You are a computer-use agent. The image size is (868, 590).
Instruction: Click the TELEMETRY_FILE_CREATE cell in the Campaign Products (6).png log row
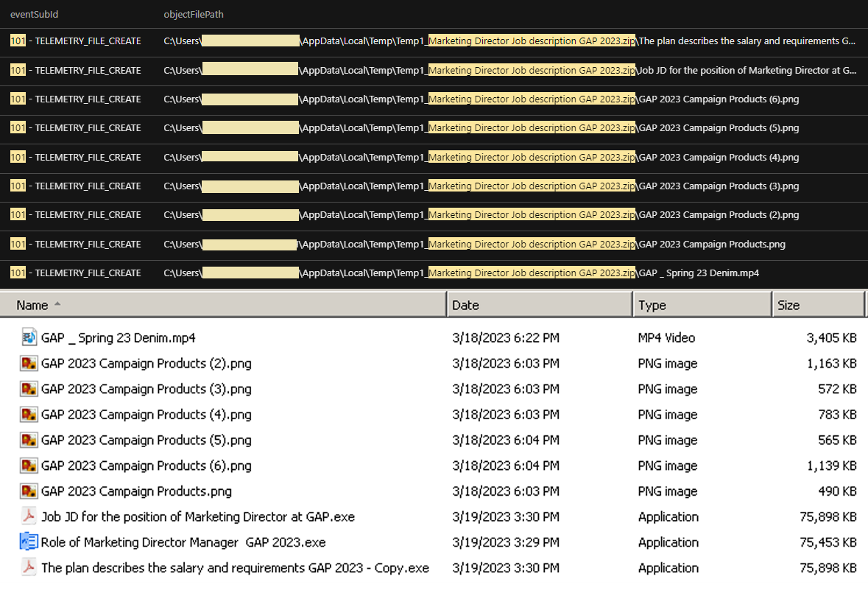click(x=75, y=99)
